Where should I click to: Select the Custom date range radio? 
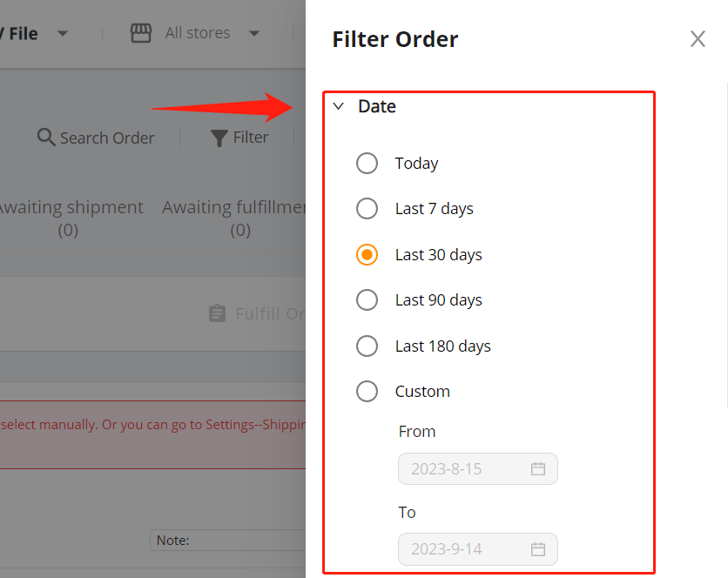(x=367, y=392)
